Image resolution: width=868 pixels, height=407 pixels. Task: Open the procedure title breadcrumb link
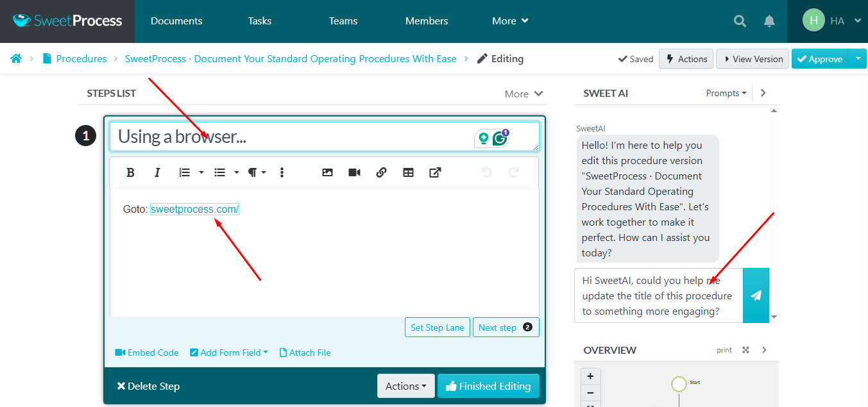point(291,59)
